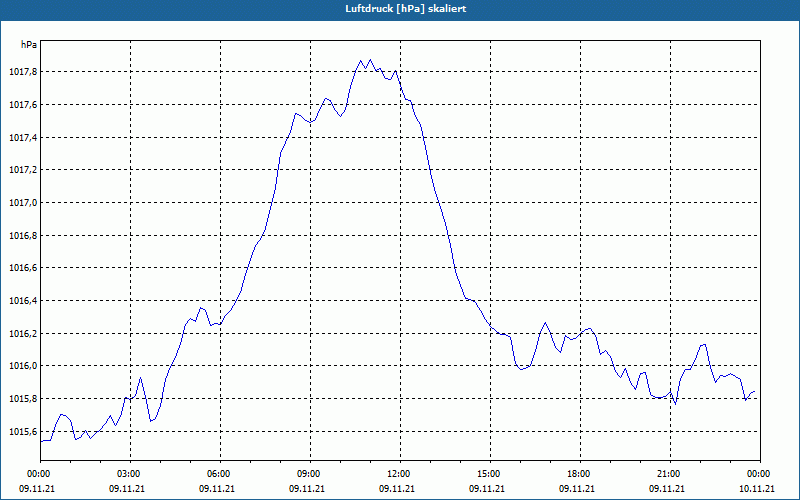Click the 06:00 time axis label
Screen dimensions: 800x500
pyautogui.click(x=220, y=474)
